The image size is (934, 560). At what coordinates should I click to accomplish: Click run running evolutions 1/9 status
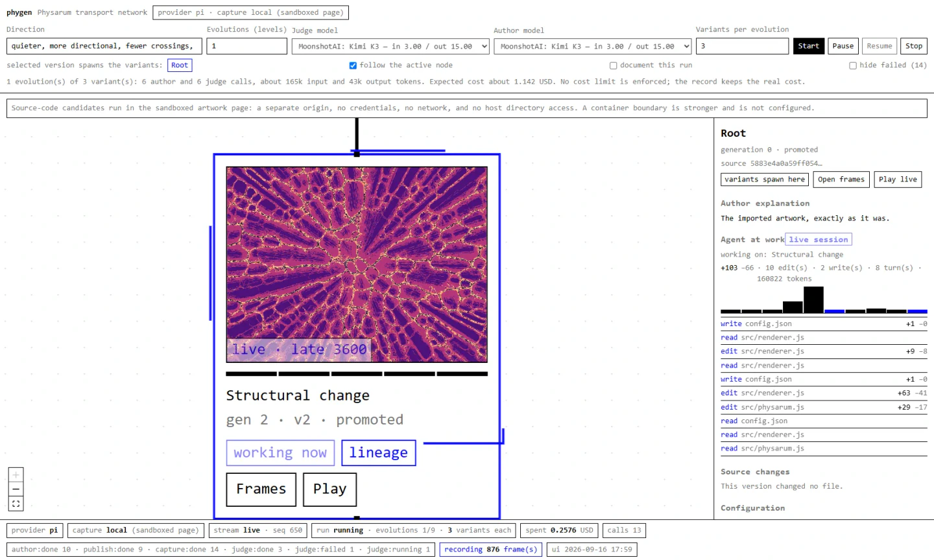[x=414, y=530]
